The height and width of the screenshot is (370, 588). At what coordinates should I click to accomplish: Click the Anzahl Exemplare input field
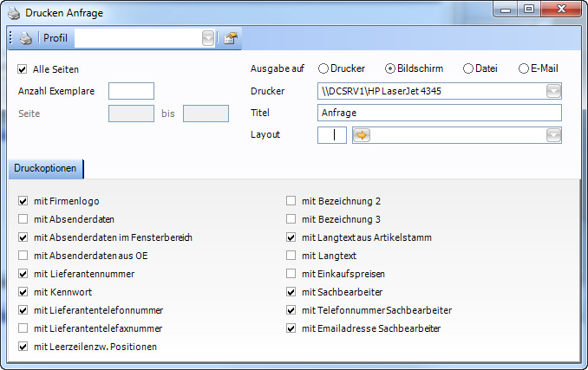point(131,91)
